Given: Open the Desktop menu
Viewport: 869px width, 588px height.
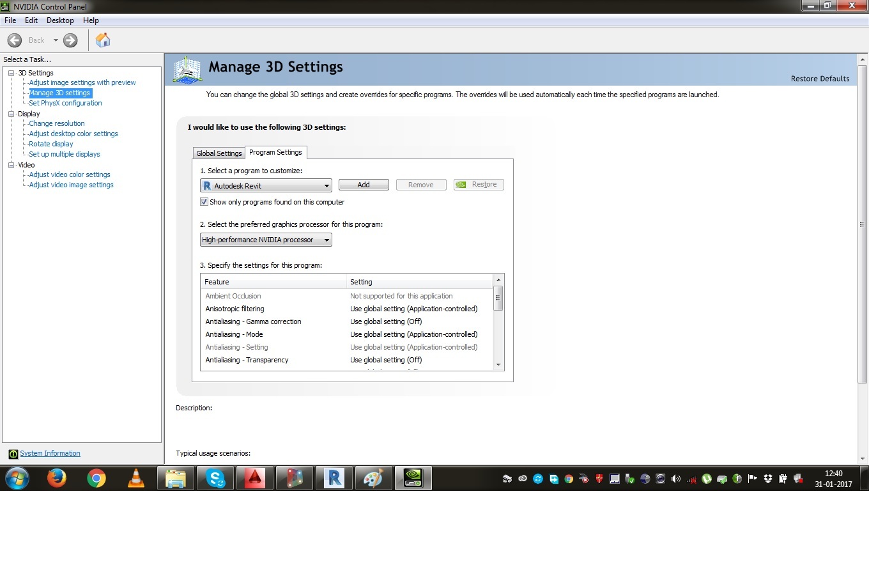Looking at the screenshot, I should pyautogui.click(x=60, y=20).
